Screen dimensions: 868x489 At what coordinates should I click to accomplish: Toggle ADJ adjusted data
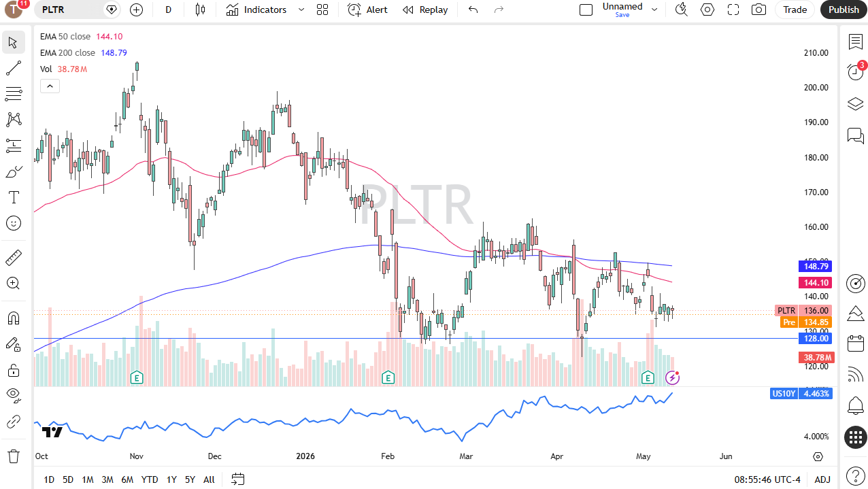822,479
